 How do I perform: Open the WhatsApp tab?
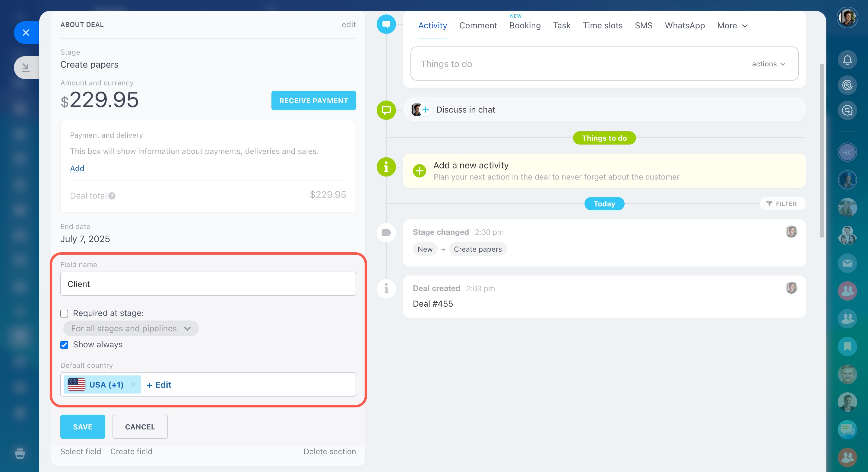point(684,26)
